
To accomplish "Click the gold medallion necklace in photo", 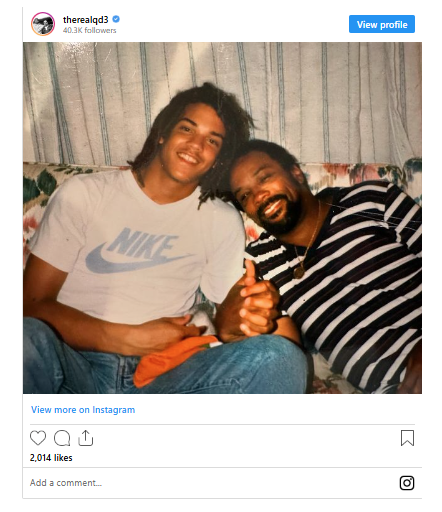I will (x=299, y=272).
